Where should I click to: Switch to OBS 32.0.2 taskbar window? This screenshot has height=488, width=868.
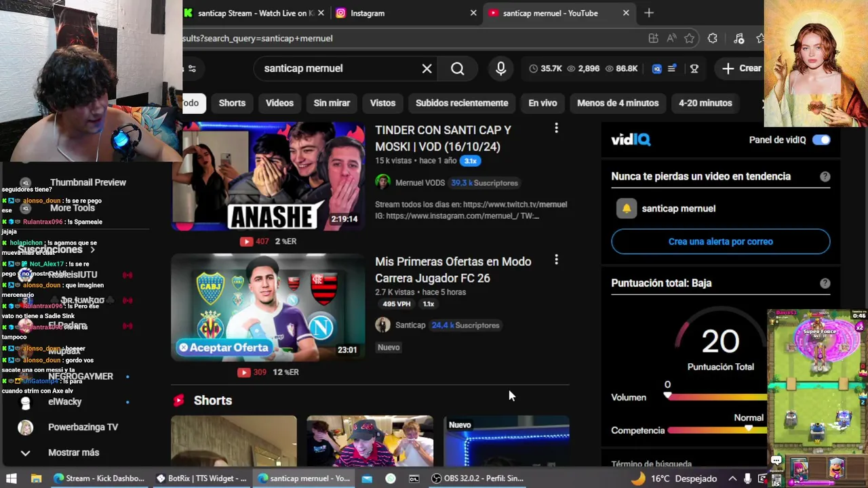[x=477, y=479]
